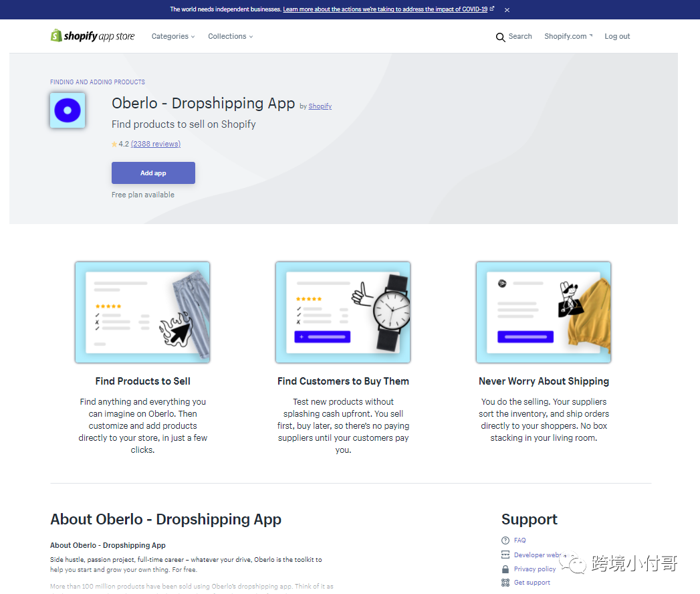Open the Never Worry About Shipping image
This screenshot has width=700, height=594.
coord(544,312)
